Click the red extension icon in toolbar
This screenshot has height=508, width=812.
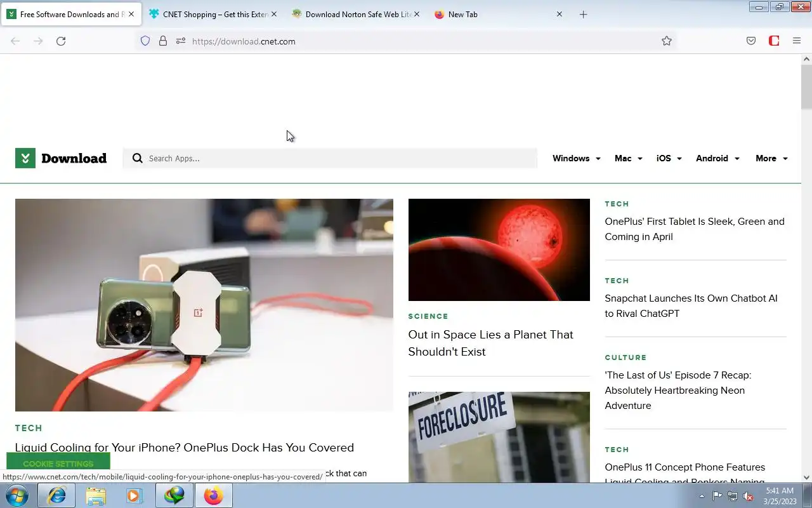tap(774, 41)
